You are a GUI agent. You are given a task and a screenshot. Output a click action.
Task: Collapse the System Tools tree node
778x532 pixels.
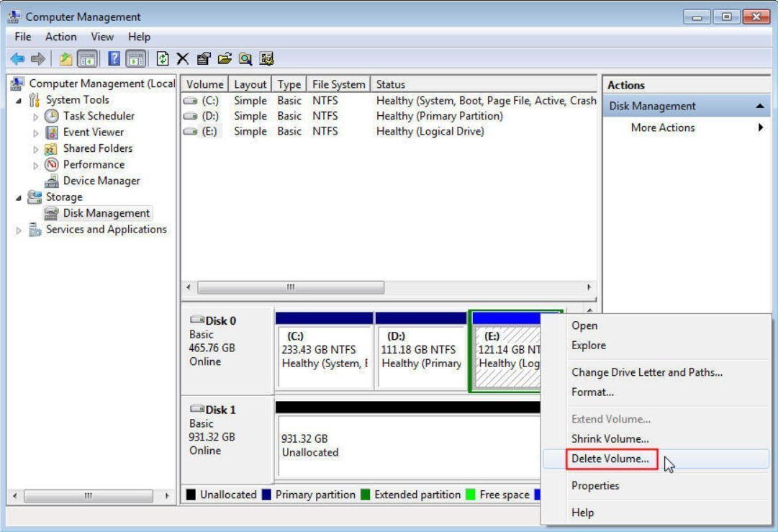(x=19, y=101)
